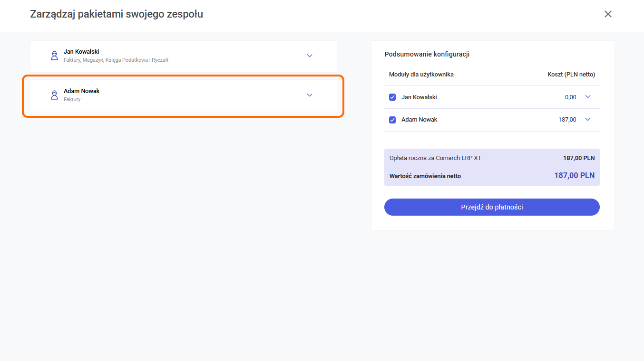Click the Faktury label under Adam Nowak
Screen dimensions: 644x361
[72, 100]
